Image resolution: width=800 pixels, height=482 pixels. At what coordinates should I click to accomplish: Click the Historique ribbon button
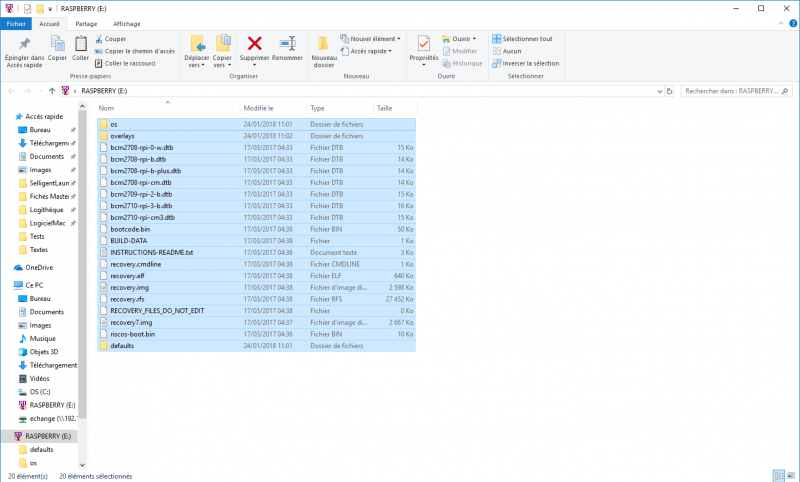point(462,63)
